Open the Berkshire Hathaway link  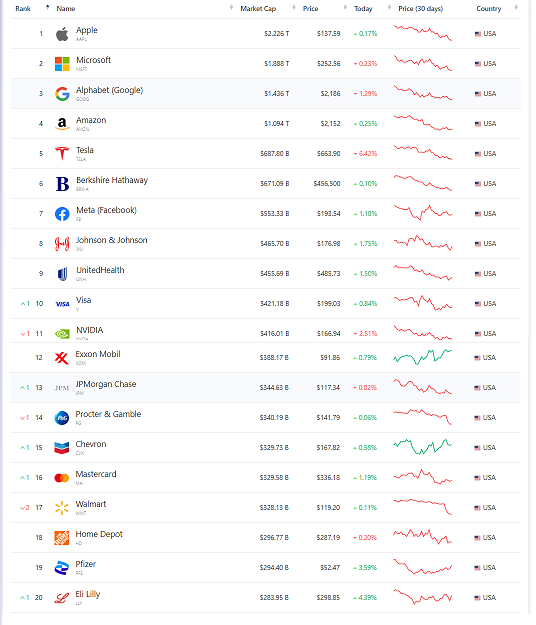(x=112, y=180)
